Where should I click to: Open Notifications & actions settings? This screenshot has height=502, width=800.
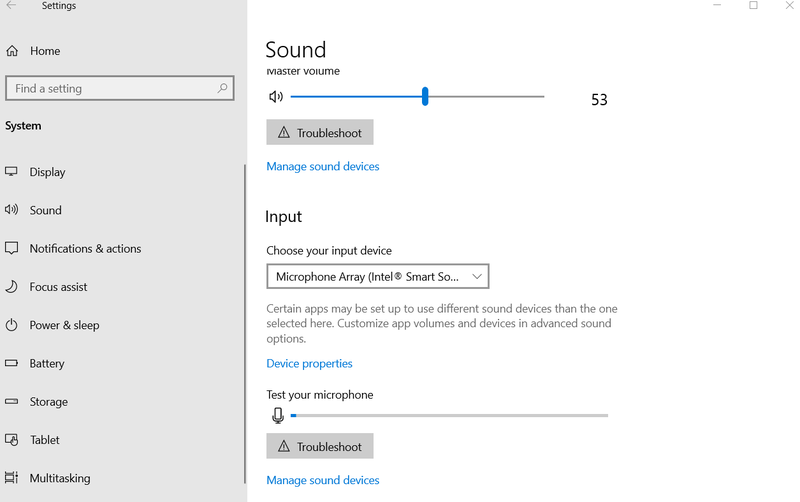point(85,248)
